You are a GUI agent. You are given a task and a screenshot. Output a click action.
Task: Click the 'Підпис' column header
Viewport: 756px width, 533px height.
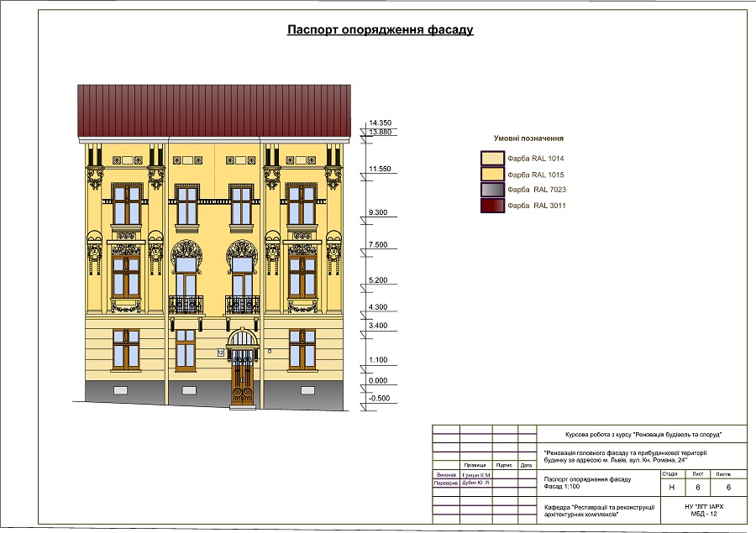point(504,466)
